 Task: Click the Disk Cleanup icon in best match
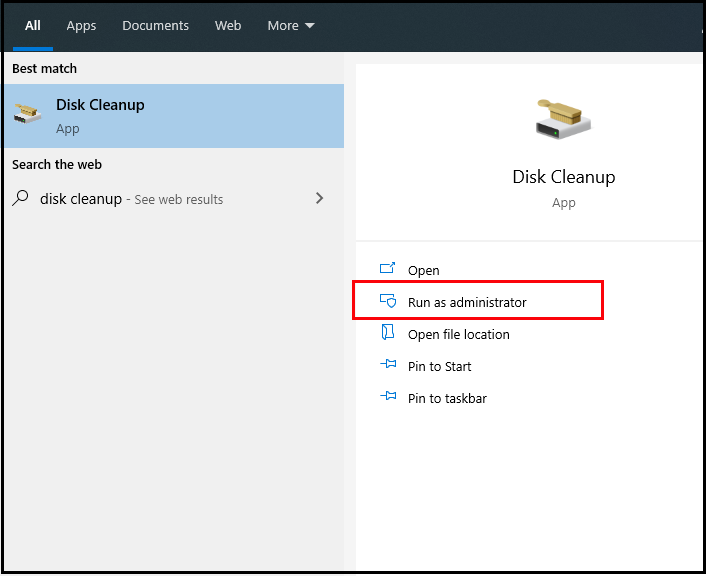pos(27,113)
